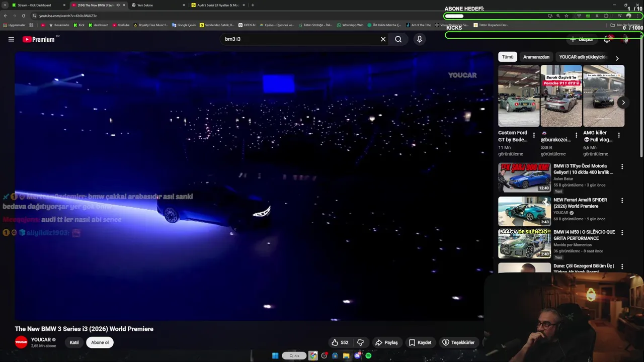Open YouTube notifications bell
This screenshot has width=644, height=362.
(x=607, y=39)
